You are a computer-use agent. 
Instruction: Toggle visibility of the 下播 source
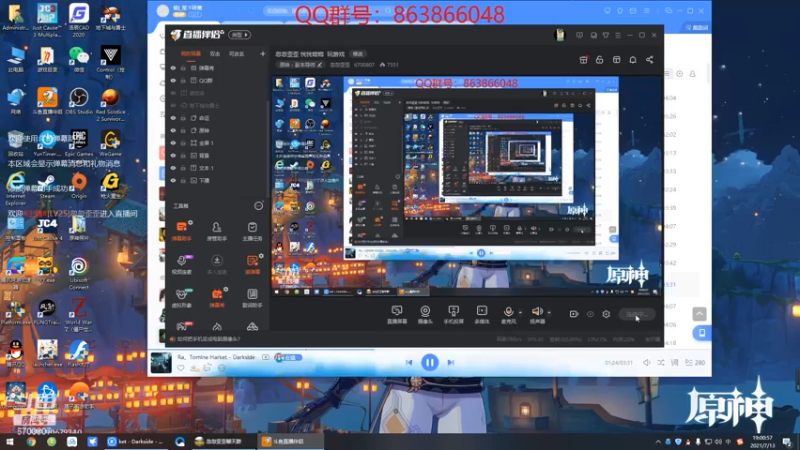(x=173, y=181)
